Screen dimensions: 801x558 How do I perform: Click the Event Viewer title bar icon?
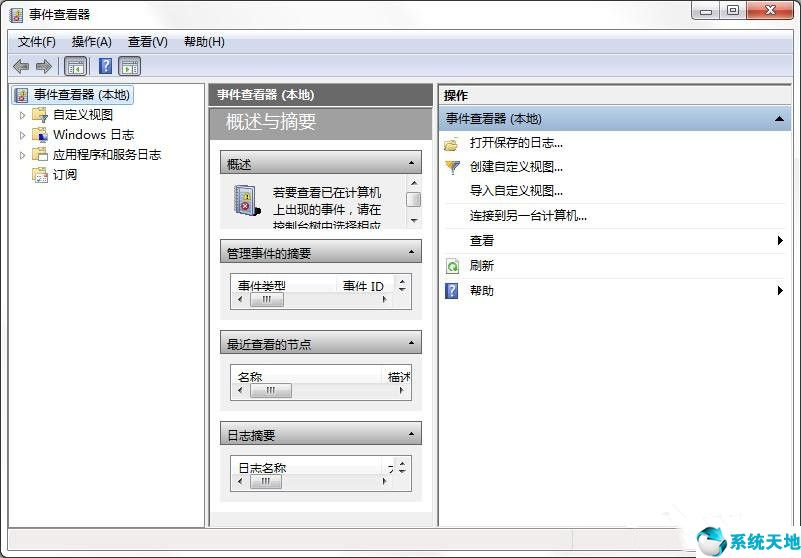click(16, 15)
